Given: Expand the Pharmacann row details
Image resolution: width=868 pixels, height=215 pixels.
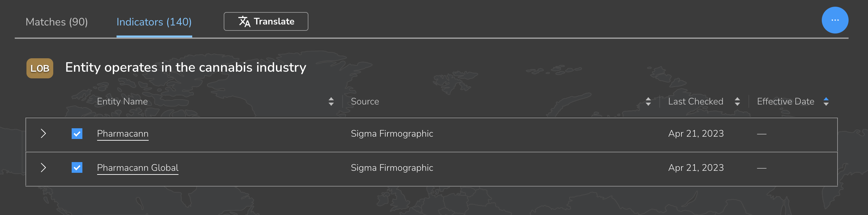Looking at the screenshot, I should tap(43, 134).
